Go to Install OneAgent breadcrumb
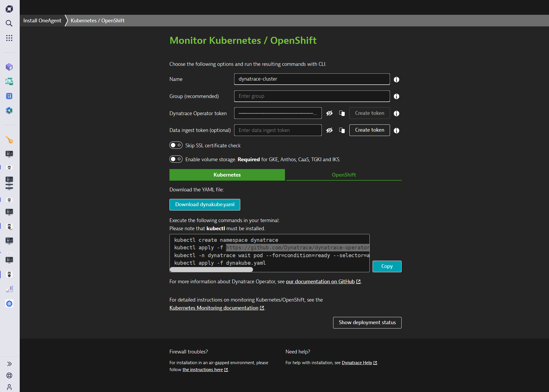The image size is (549, 392). (x=42, y=21)
